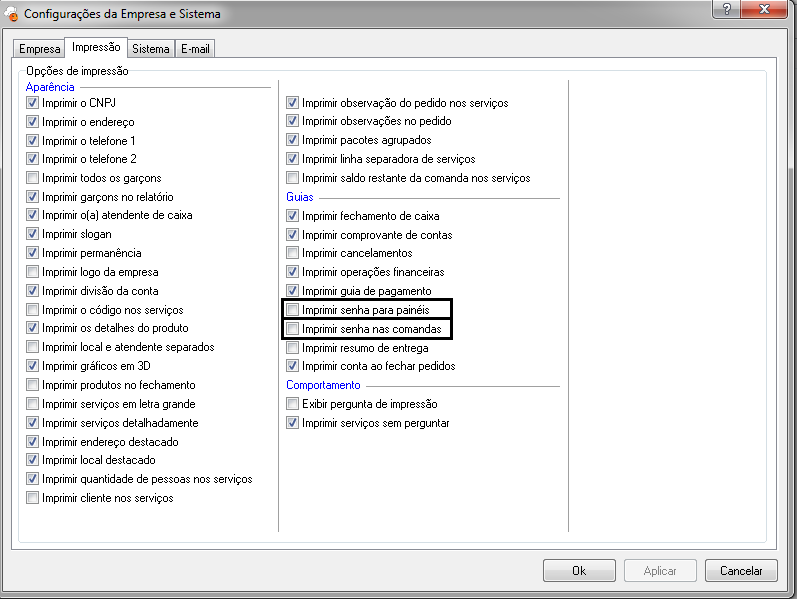
Task: Enable Imprimir todos os garçons
Action: click(33, 178)
